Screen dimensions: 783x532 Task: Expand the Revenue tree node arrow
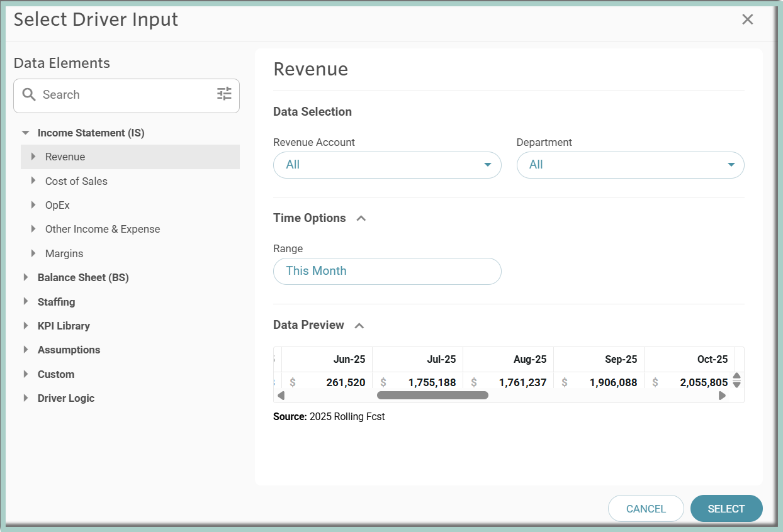point(33,157)
